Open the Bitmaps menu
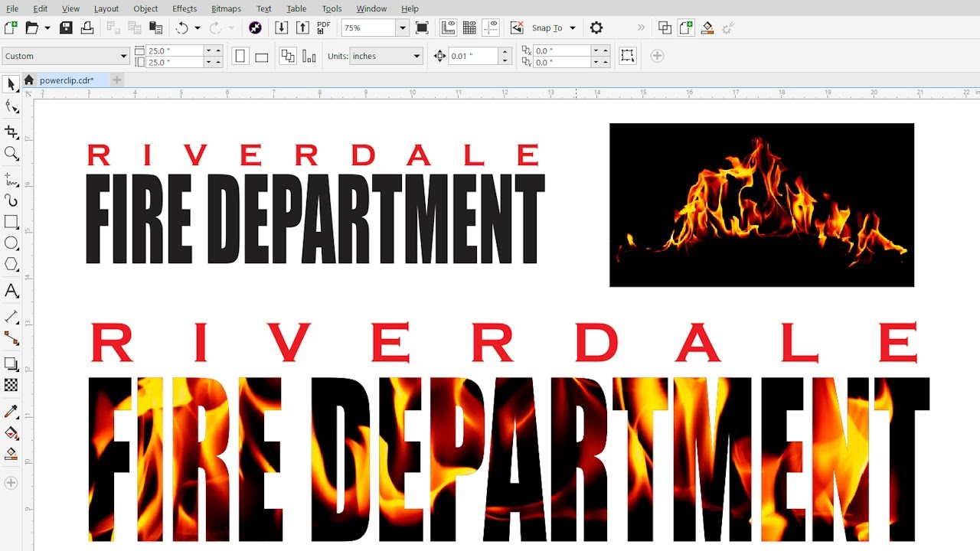The height and width of the screenshot is (551, 980). click(226, 8)
